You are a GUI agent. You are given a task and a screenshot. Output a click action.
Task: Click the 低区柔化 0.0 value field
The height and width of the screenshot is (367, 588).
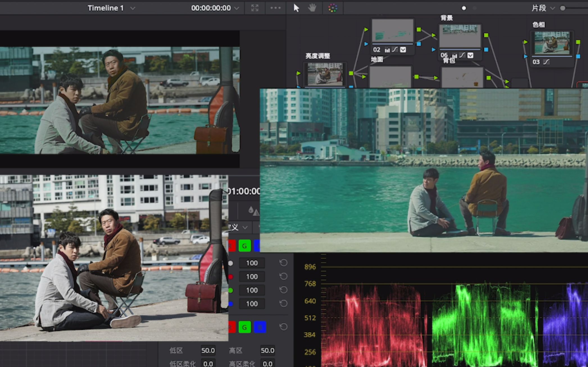coord(208,363)
